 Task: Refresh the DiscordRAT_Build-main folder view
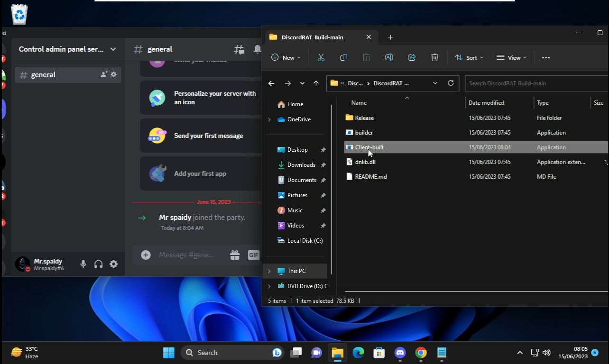[x=451, y=83]
